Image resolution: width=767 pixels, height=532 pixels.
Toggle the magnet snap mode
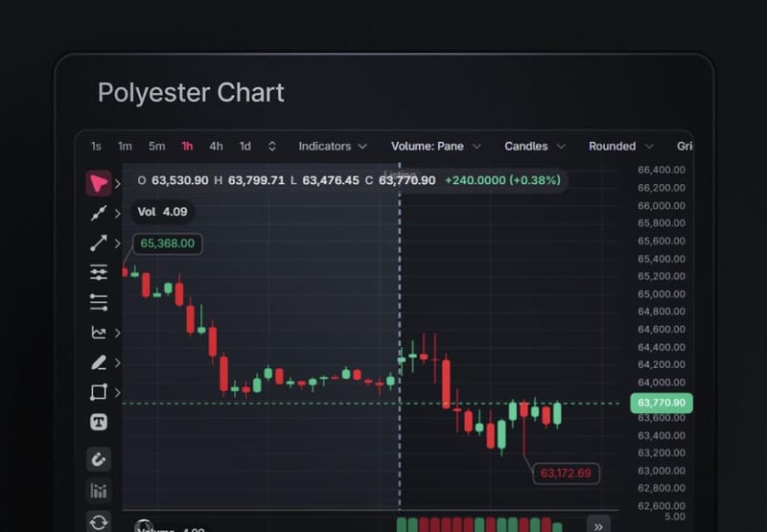tap(99, 459)
